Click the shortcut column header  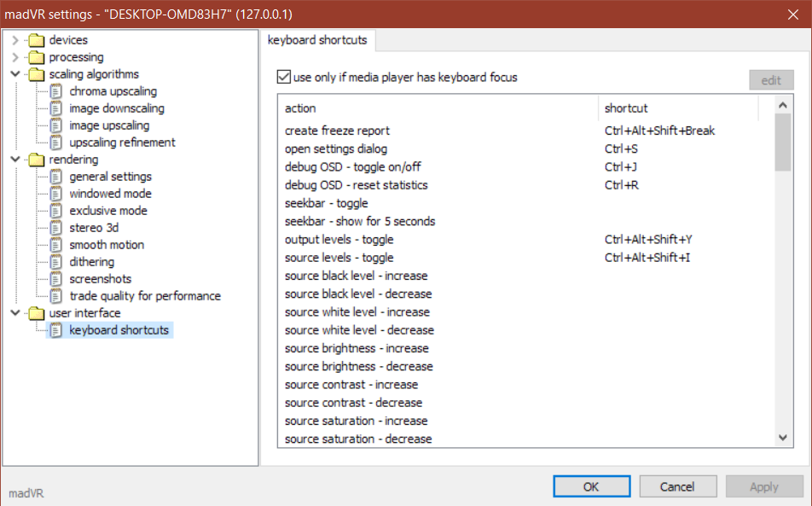point(678,108)
